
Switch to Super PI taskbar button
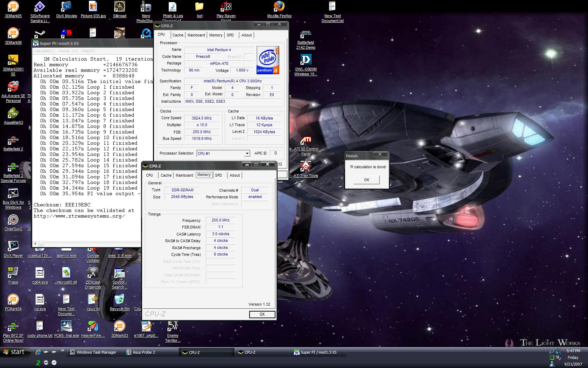click(318, 352)
